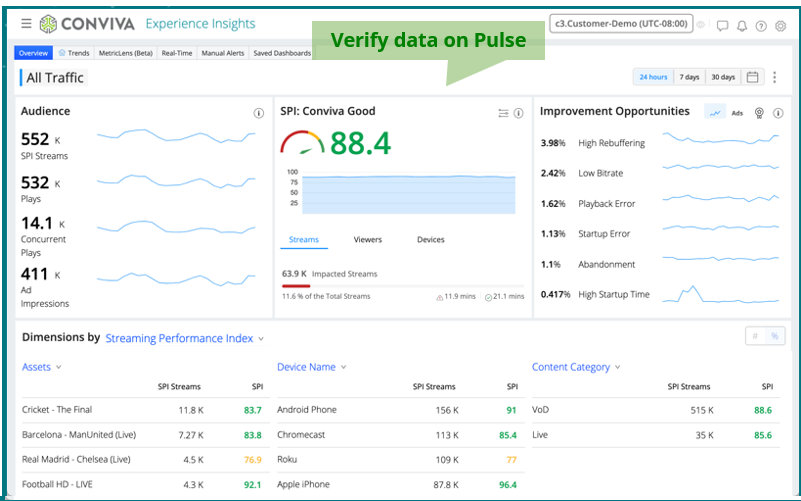Expand Streaming Performance Index dropdown
Image resolution: width=801 pixels, height=501 pixels.
click(184, 338)
